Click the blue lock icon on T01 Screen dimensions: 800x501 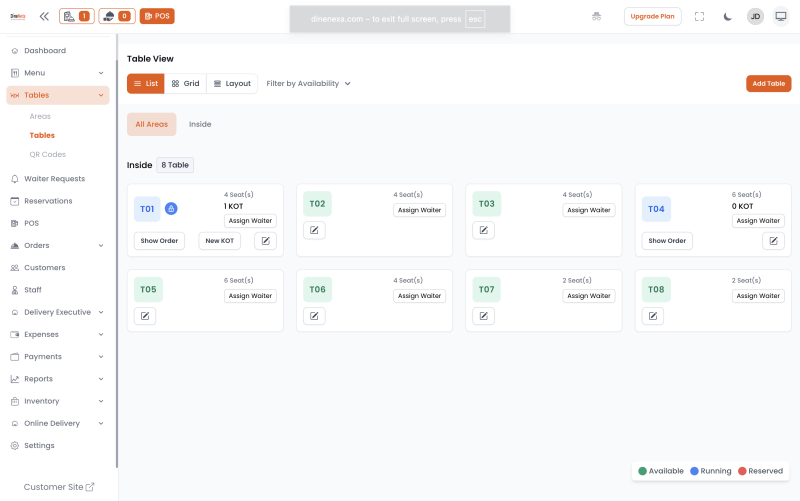tap(171, 209)
